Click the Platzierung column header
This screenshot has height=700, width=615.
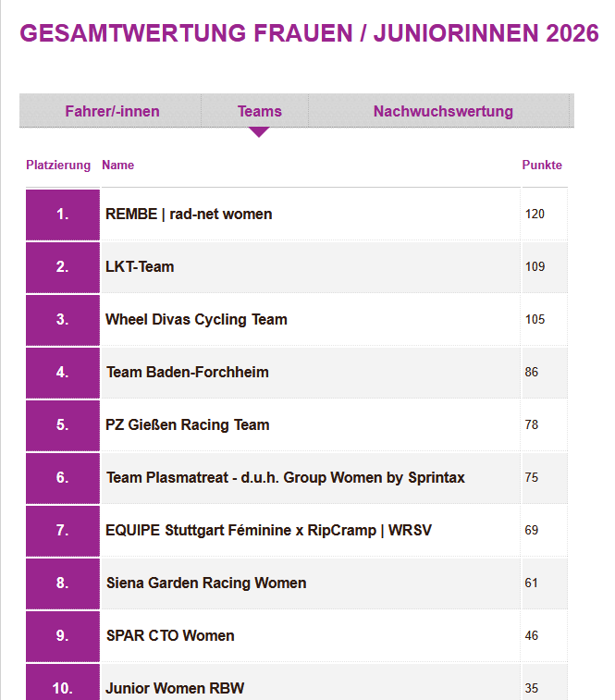pos(58,166)
